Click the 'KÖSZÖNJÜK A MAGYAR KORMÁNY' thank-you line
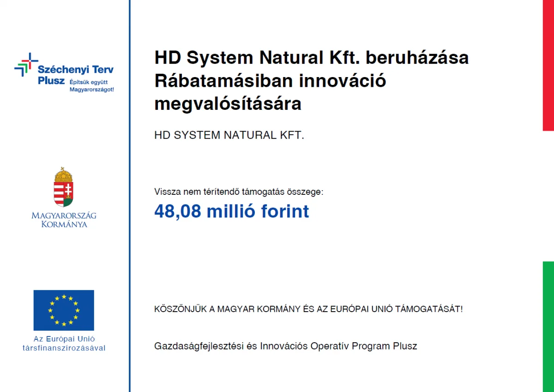The height and width of the screenshot is (392, 554). [x=308, y=309]
